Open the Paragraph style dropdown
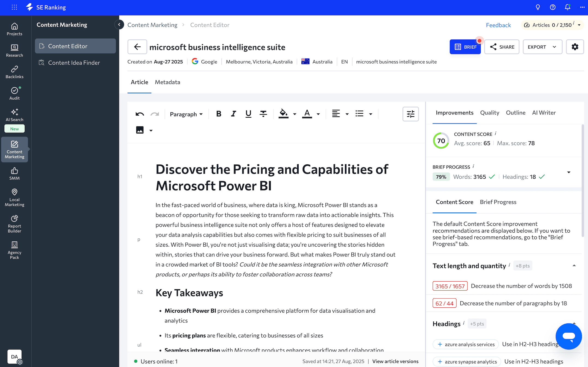The width and height of the screenshot is (588, 367). [186, 114]
